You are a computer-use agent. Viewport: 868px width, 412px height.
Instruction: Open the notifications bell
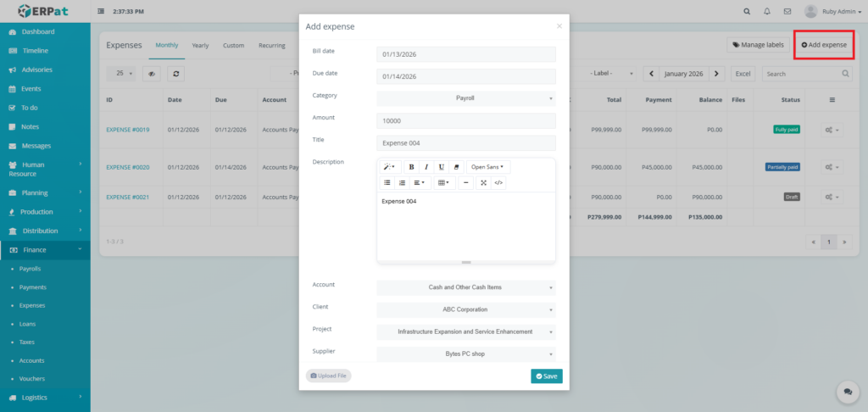(x=767, y=12)
